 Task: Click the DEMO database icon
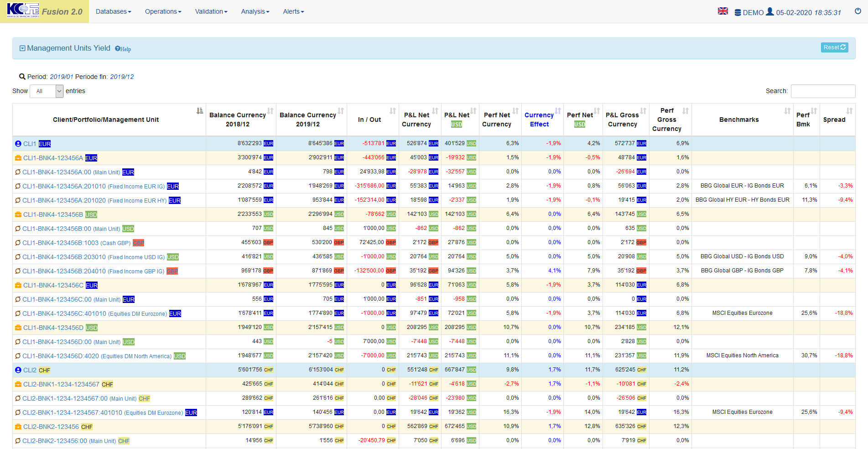[738, 13]
